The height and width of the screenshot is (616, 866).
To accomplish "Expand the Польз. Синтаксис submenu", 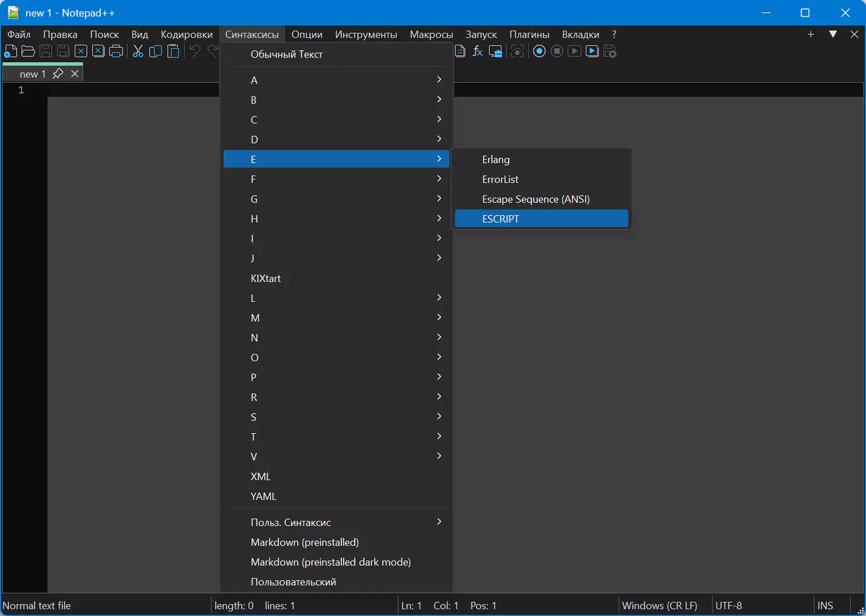I will point(336,522).
